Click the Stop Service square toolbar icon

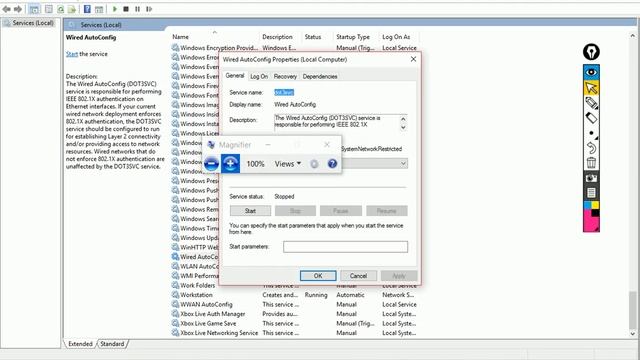126,9
